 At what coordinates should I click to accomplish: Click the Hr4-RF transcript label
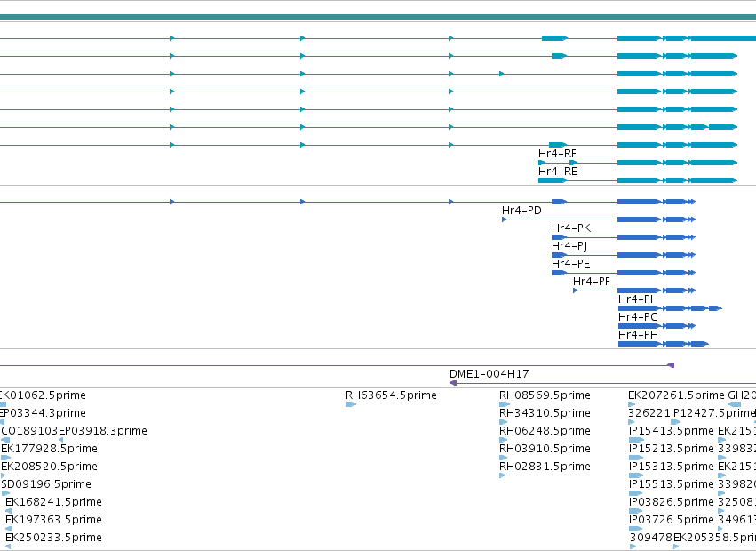557,154
